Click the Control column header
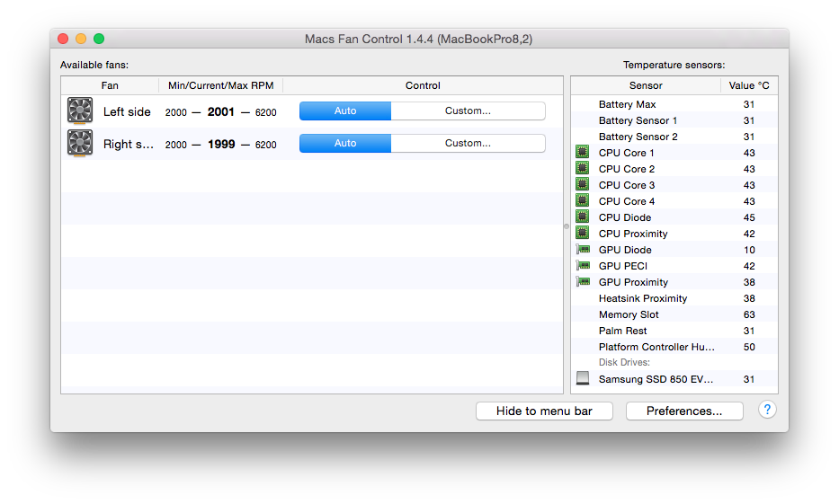The width and height of the screenshot is (839, 504). click(423, 85)
